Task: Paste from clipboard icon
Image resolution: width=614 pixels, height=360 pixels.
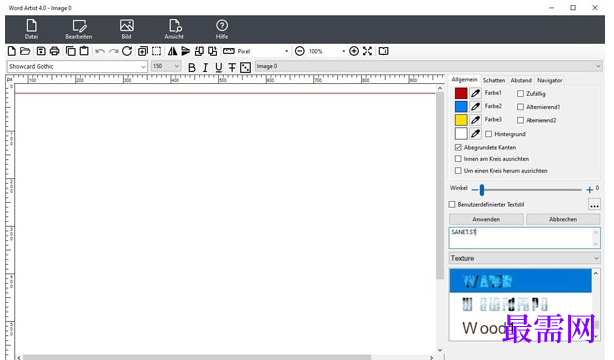Action: (84, 51)
